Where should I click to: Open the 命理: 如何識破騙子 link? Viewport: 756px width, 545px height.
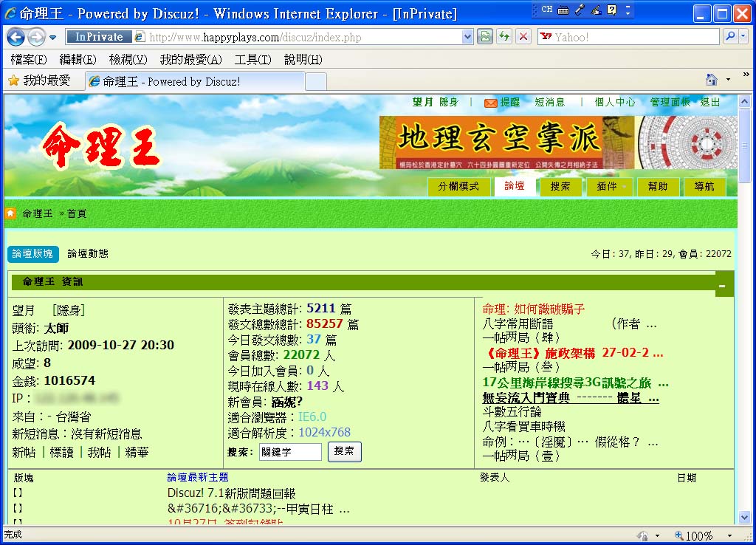click(533, 309)
